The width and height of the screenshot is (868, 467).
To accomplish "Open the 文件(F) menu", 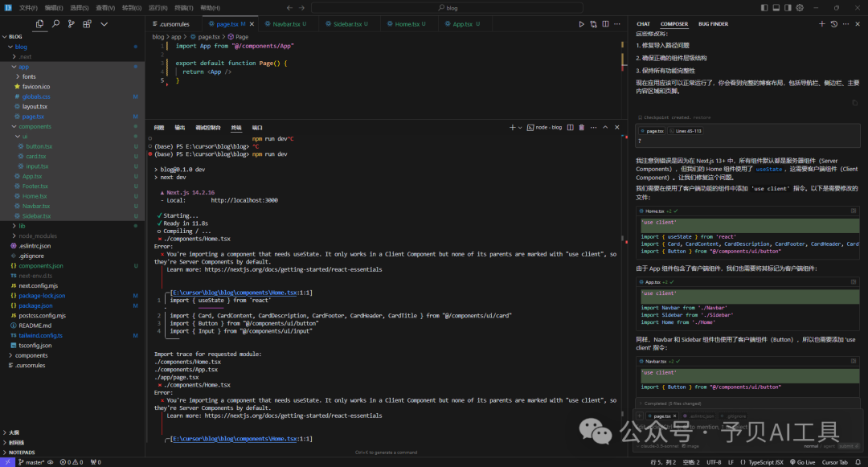I will (x=28, y=8).
